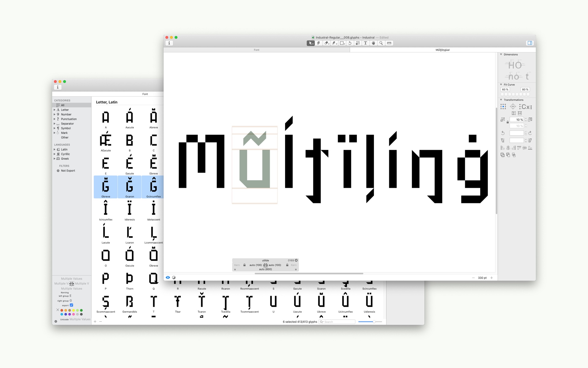Rotate selection counter-clockwise

(x=503, y=133)
